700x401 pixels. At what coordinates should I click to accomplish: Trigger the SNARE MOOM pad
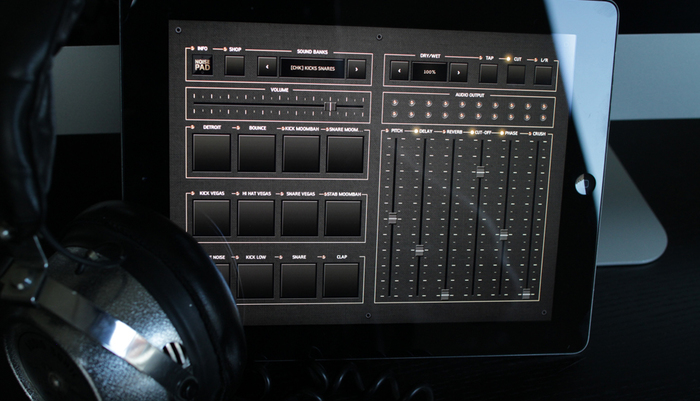tap(345, 155)
